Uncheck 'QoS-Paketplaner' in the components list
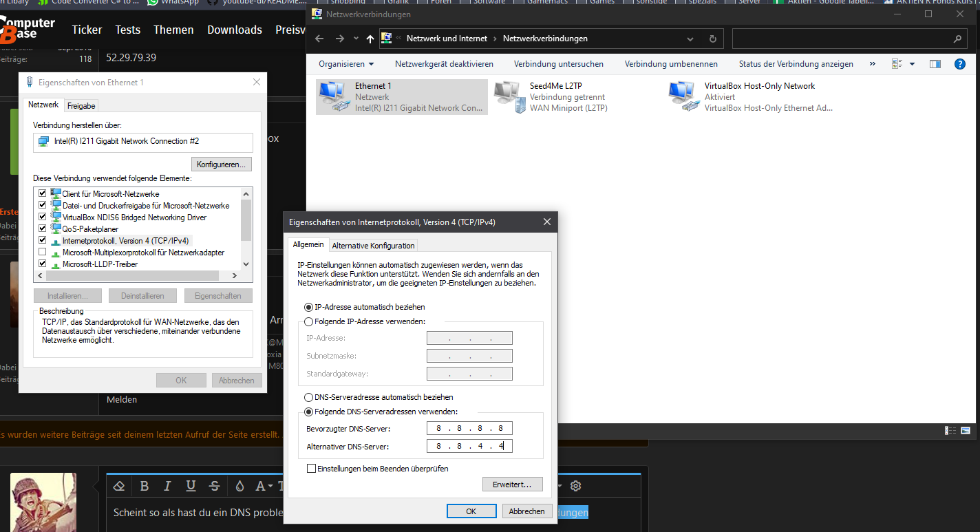 tap(42, 228)
